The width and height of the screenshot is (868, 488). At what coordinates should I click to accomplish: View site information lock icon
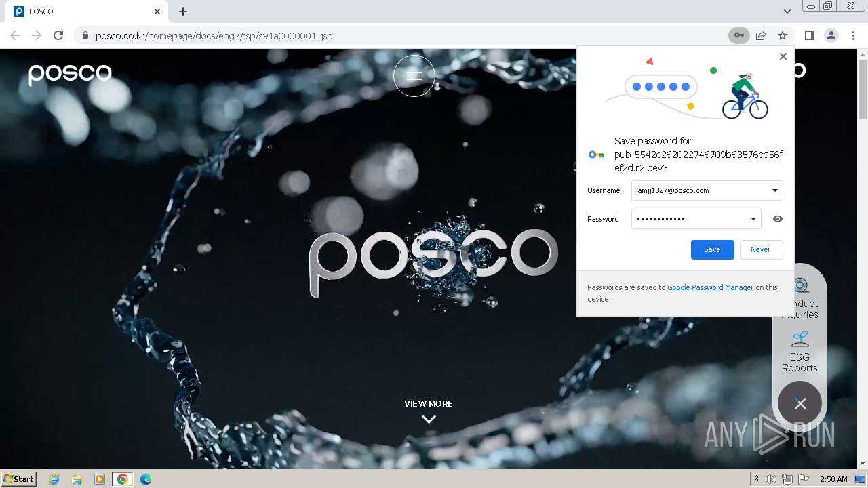click(x=85, y=35)
